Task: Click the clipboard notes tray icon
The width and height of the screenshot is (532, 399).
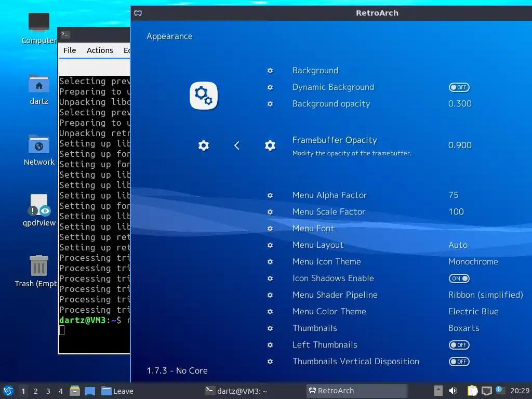Action: pyautogui.click(x=472, y=391)
